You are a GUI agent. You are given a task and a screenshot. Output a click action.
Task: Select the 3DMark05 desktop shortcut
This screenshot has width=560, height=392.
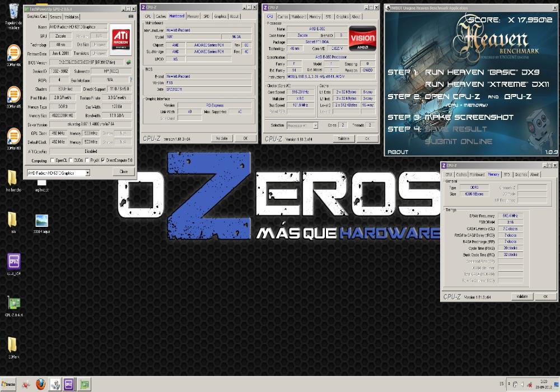click(x=13, y=97)
